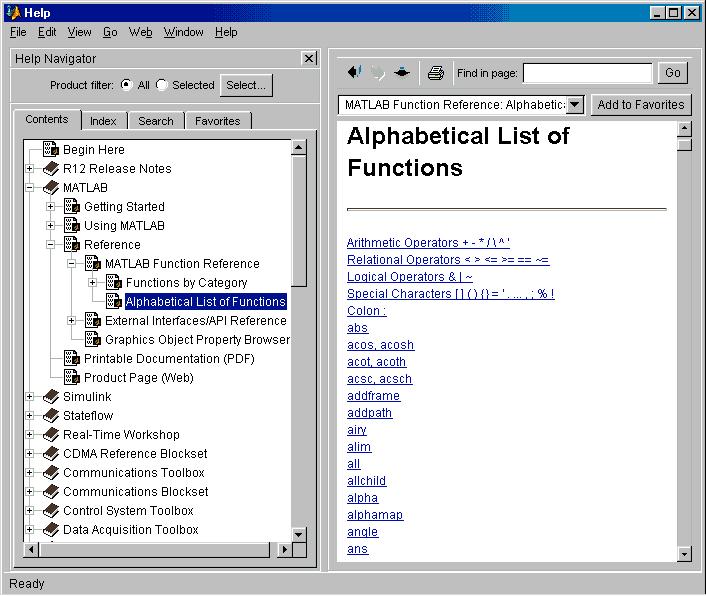Screen dimensions: 706x596
Task: Expand the External Interfaces/API Reference node
Action: tap(72, 321)
